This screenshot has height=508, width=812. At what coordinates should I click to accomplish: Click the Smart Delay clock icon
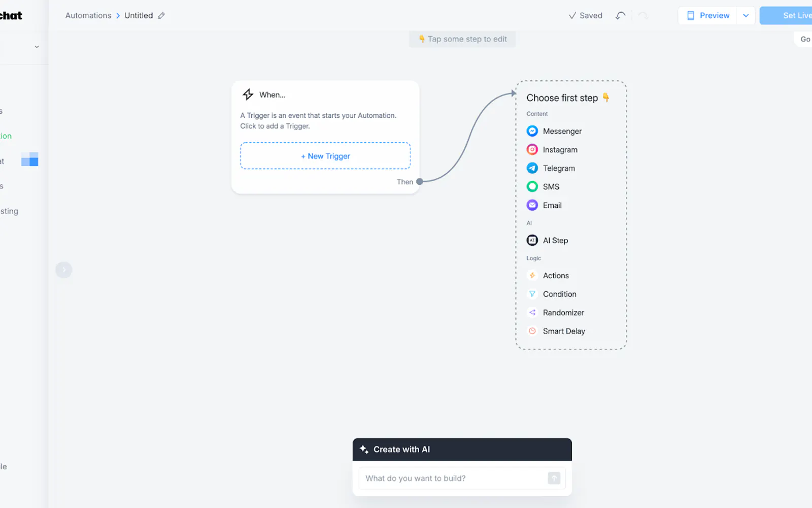pyautogui.click(x=532, y=331)
